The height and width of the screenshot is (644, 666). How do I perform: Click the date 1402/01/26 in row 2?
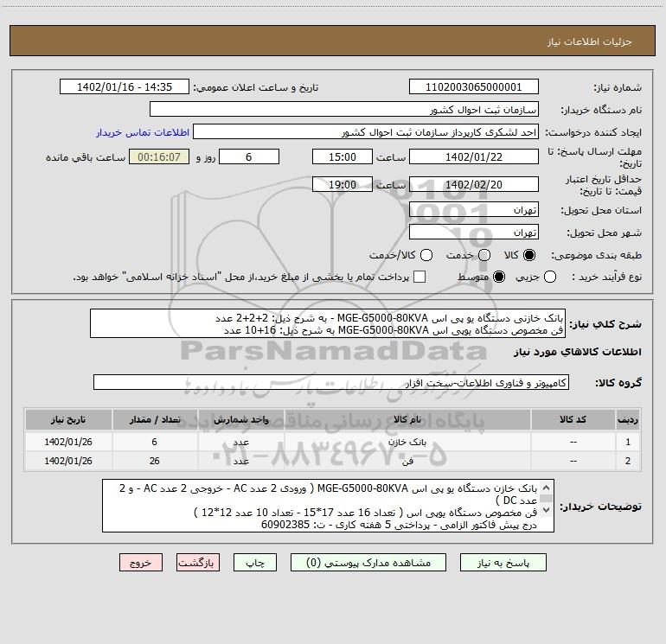pyautogui.click(x=68, y=461)
